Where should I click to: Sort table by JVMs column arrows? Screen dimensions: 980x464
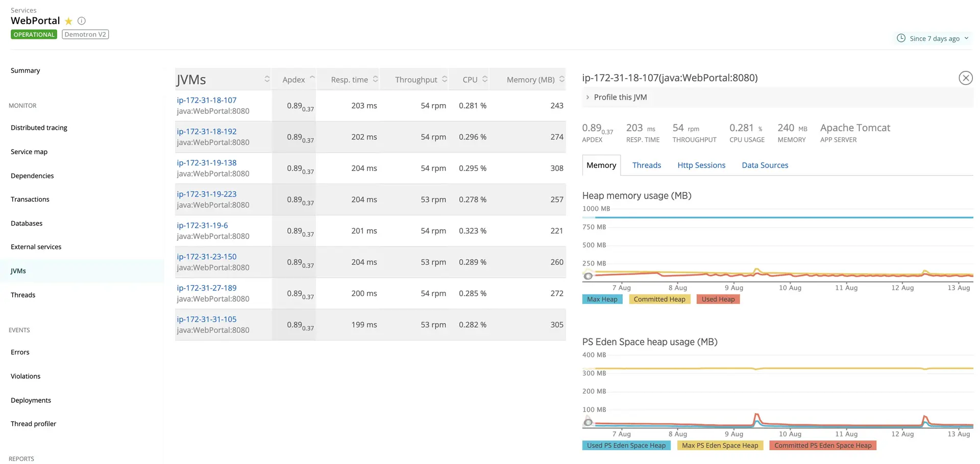266,79
